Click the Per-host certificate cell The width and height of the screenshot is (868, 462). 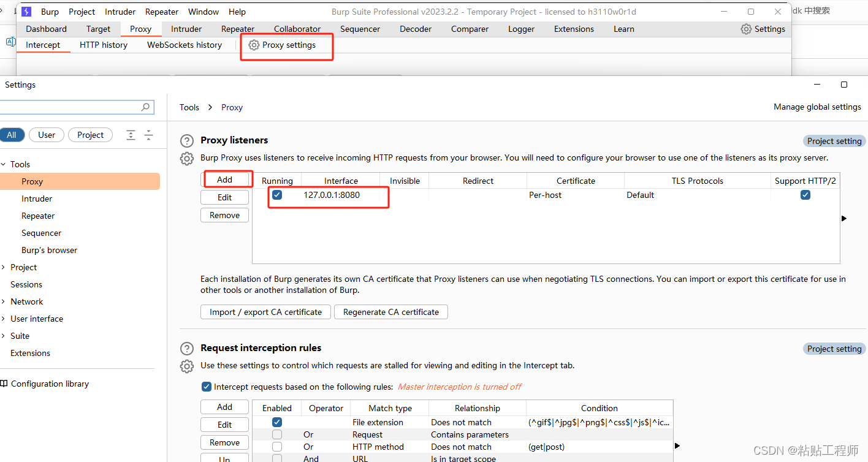575,195
